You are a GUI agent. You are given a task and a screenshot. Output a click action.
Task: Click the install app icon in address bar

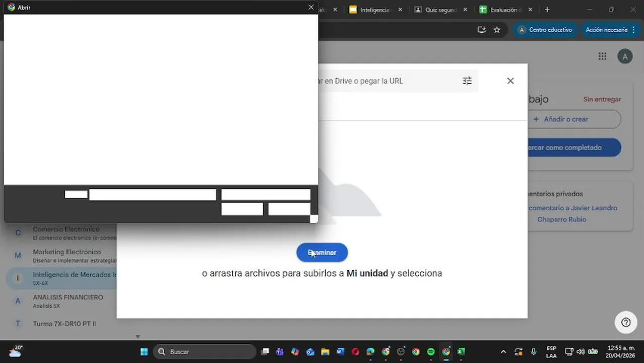click(482, 30)
